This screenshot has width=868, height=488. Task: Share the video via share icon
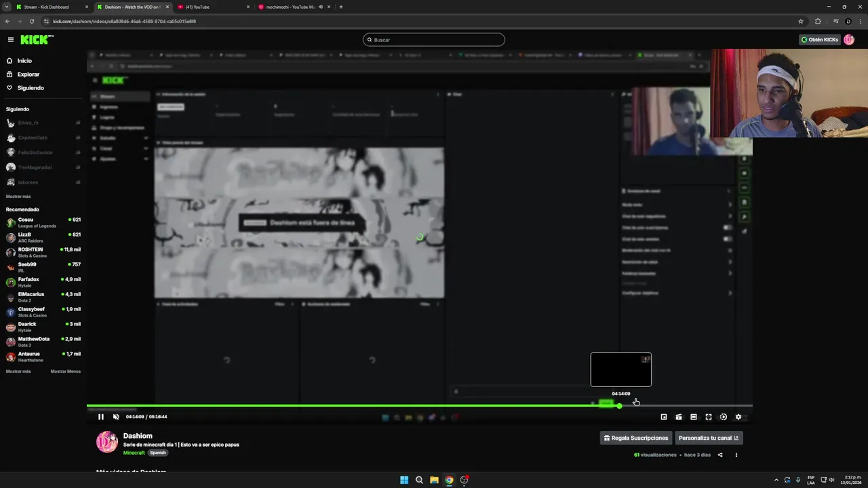[720, 455]
